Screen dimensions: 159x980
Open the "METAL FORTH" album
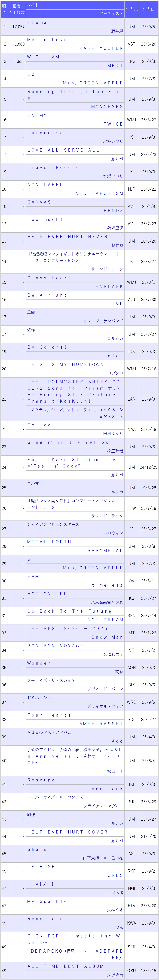tap(49, 541)
